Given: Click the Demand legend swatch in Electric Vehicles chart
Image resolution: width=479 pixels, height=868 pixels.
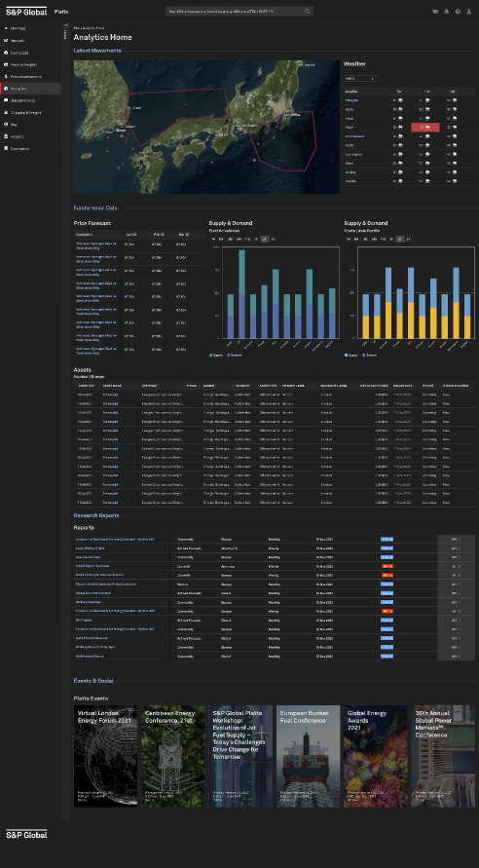Looking at the screenshot, I should (x=228, y=355).
